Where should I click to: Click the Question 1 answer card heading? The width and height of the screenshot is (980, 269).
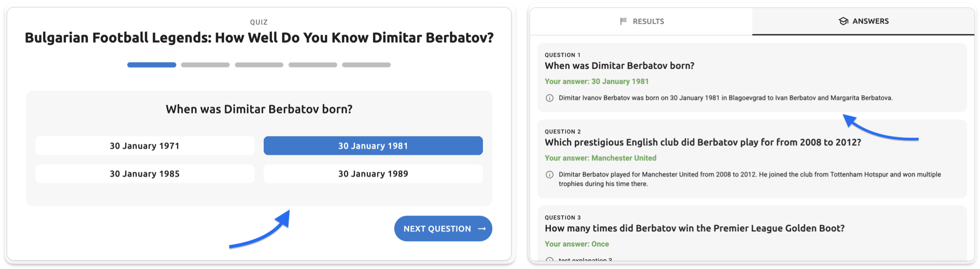point(619,66)
